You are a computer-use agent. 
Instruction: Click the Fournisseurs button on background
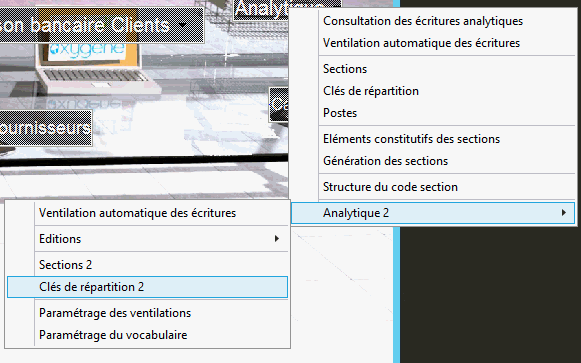[46, 128]
